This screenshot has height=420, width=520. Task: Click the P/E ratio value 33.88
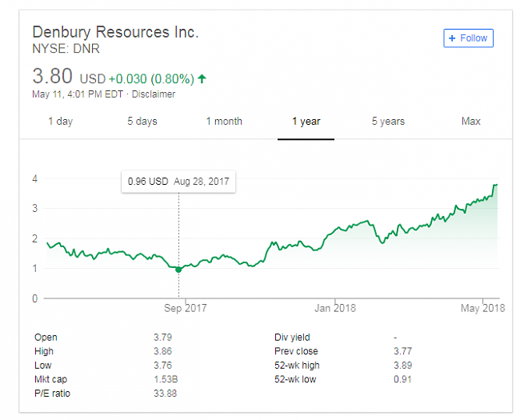click(165, 393)
